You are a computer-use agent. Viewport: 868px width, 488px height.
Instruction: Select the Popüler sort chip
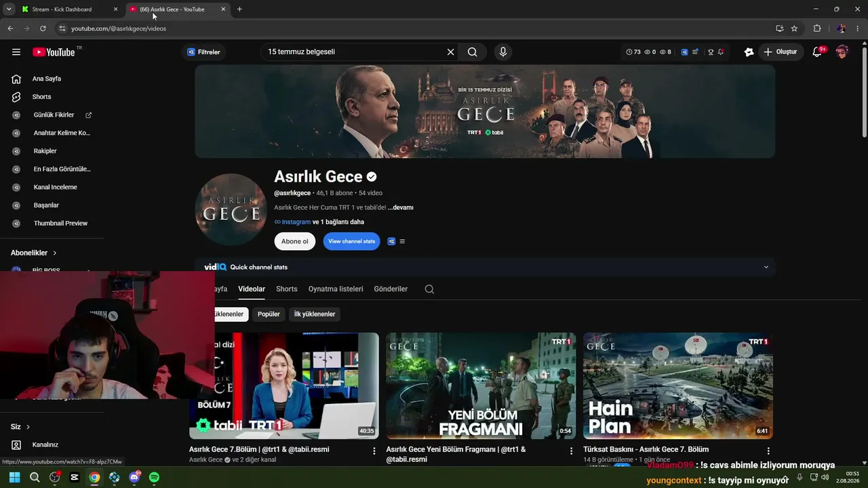coord(269,314)
